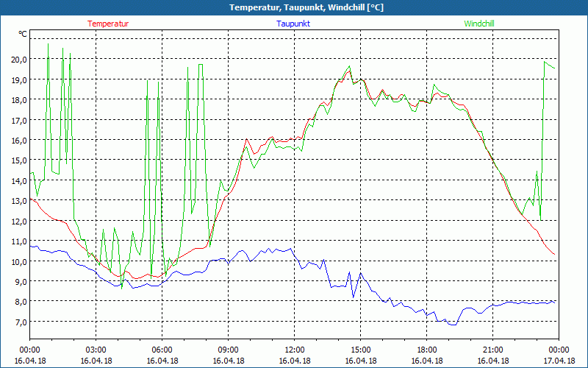Select the 21:00 time axis label
Viewport: 588px width, 368px height.
tap(493, 350)
